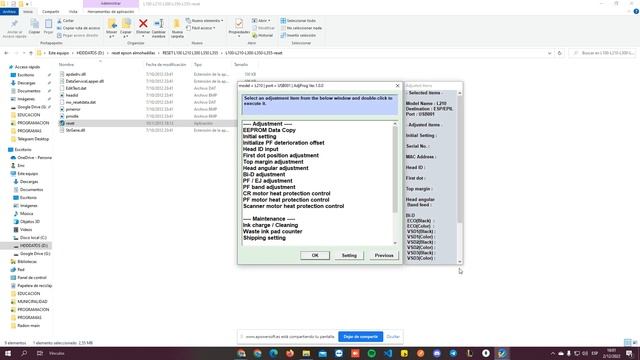Click Invertir selección

coord(298,35)
